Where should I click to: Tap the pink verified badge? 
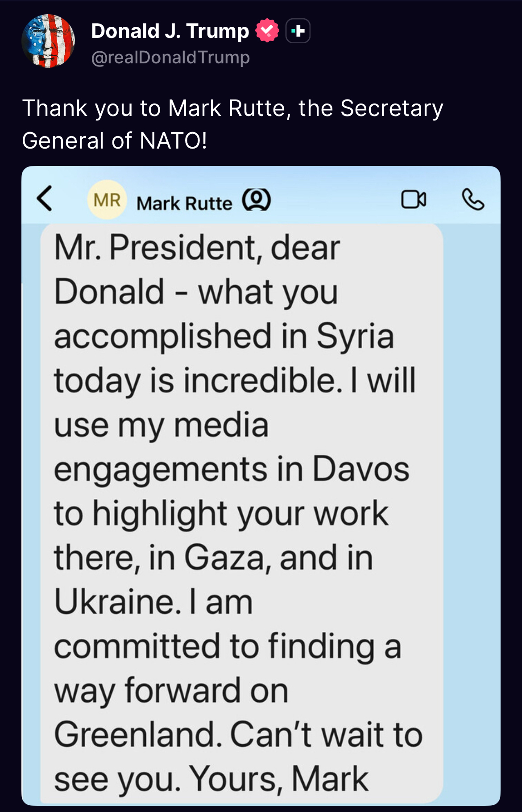pos(267,31)
